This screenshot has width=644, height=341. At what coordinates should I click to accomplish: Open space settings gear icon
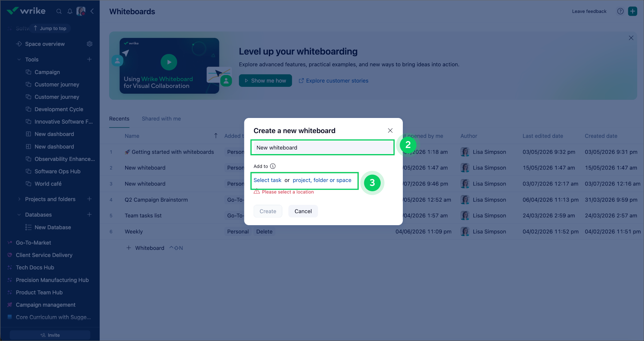(89, 44)
